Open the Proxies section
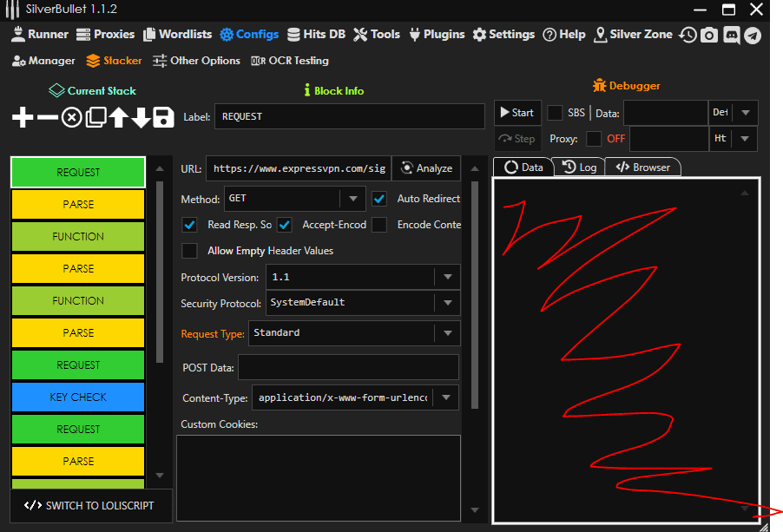This screenshot has height=532, width=783. 105,35
